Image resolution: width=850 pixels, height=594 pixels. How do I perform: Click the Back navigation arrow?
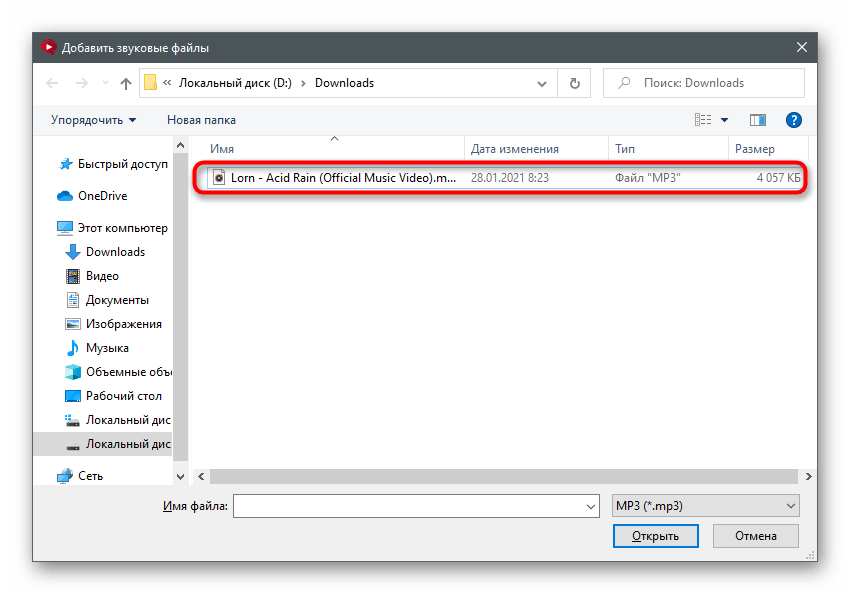pyautogui.click(x=52, y=83)
